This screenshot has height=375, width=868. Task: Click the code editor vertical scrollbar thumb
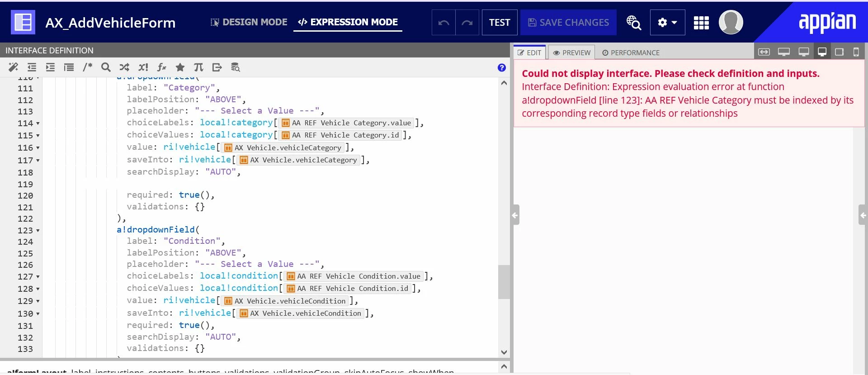pyautogui.click(x=504, y=282)
